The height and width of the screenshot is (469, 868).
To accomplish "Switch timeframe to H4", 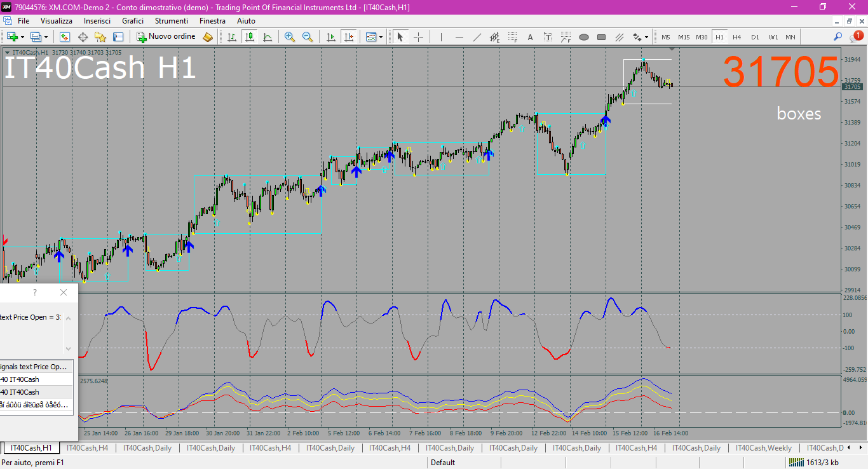I will coord(737,37).
